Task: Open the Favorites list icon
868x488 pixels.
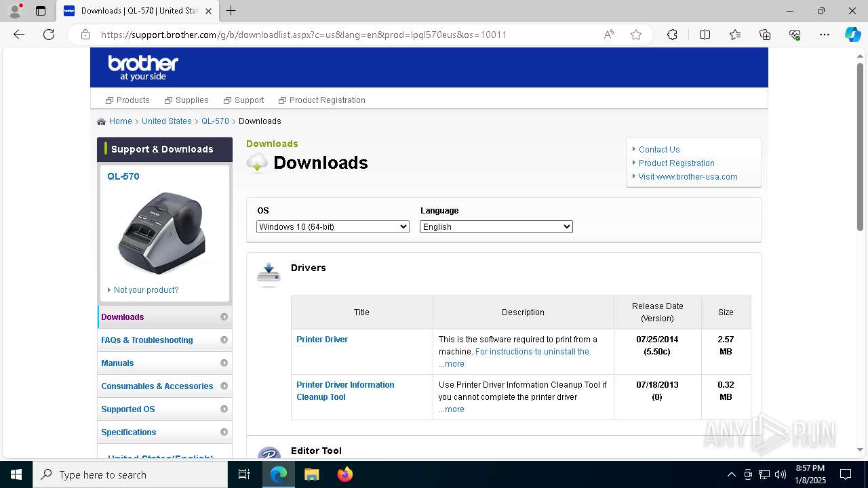Action: (x=735, y=35)
